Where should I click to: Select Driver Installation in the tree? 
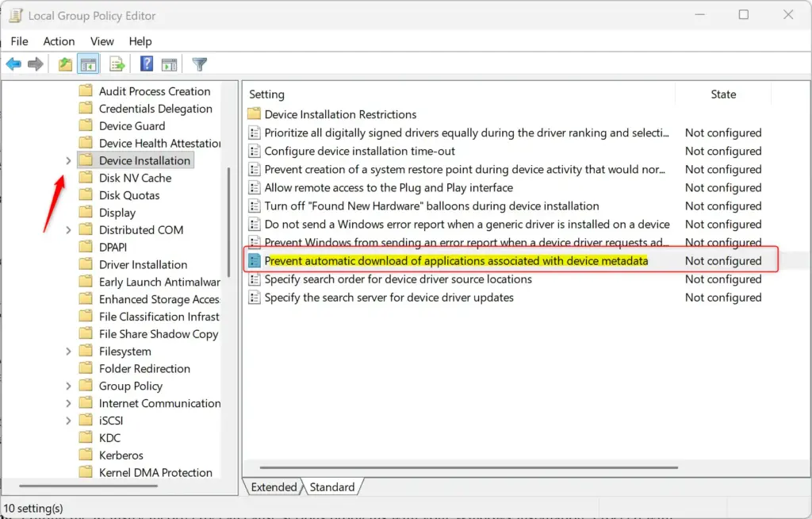point(143,264)
